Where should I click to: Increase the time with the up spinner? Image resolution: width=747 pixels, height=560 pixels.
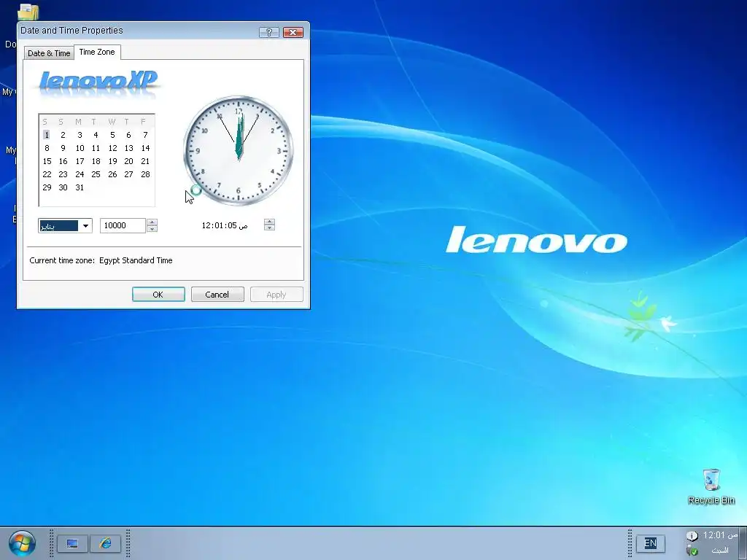[x=269, y=222]
